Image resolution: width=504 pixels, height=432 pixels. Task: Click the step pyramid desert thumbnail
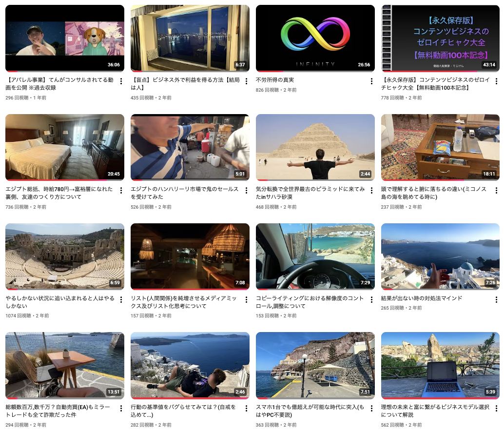pos(315,147)
